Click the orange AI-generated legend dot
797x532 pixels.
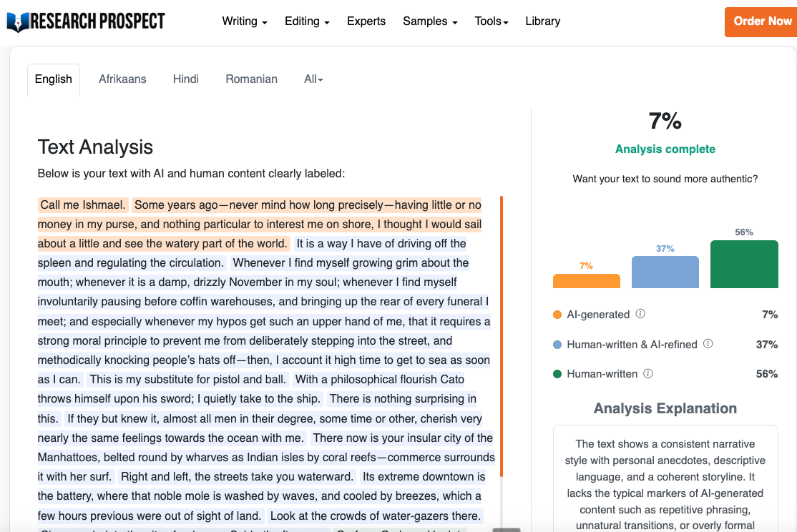point(557,315)
